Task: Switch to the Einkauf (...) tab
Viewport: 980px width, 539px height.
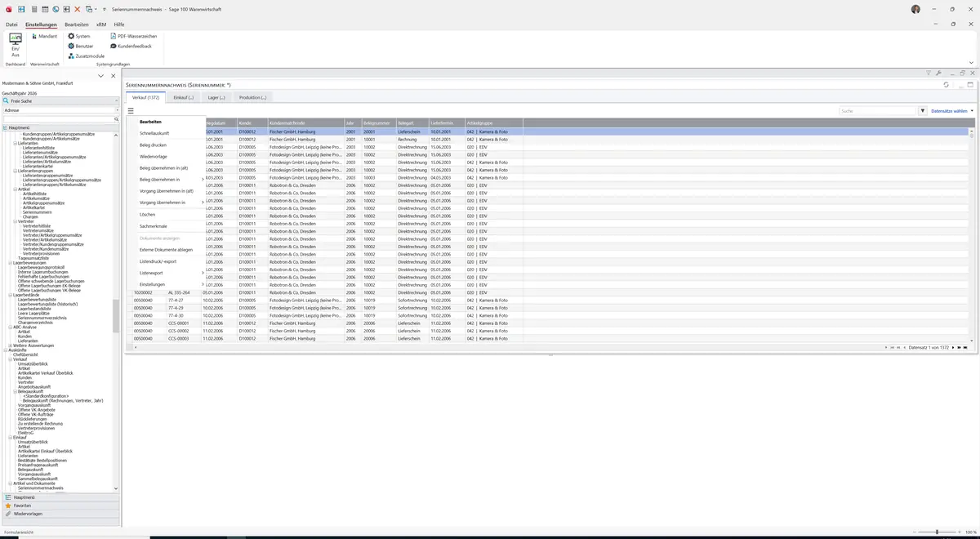Action: [x=184, y=98]
